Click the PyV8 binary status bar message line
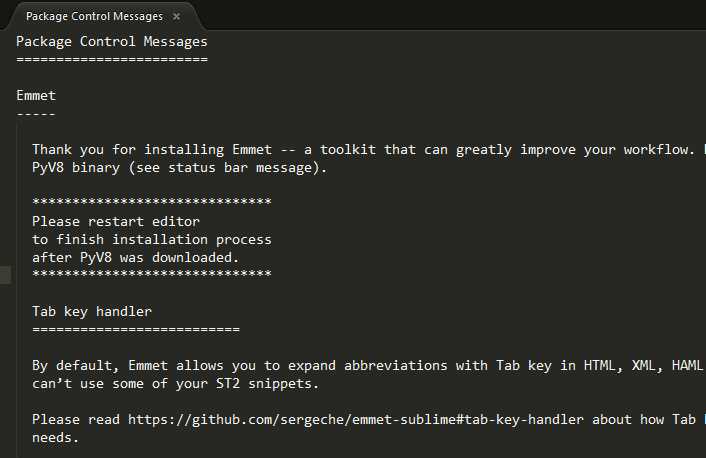The width and height of the screenshot is (706, 458). [179, 168]
